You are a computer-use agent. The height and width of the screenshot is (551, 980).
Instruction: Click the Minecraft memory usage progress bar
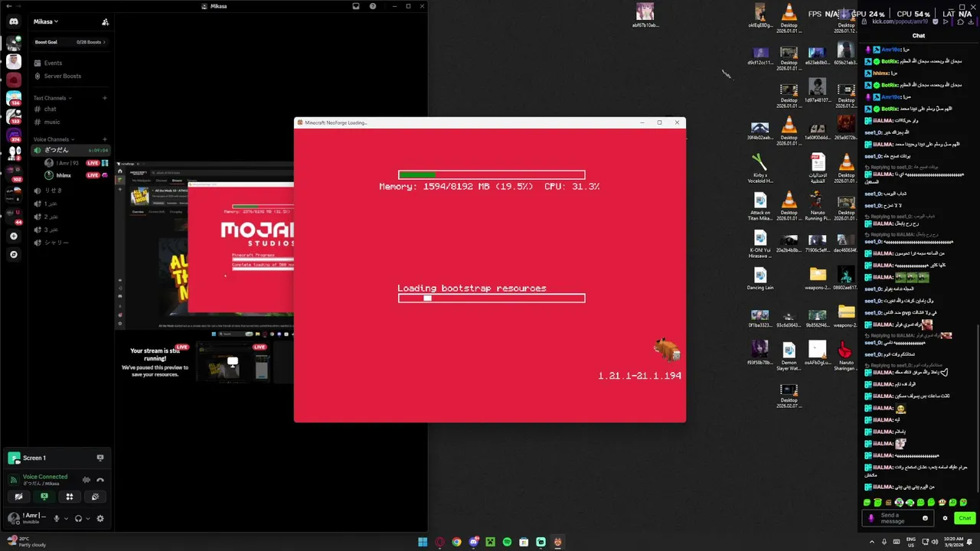492,175
